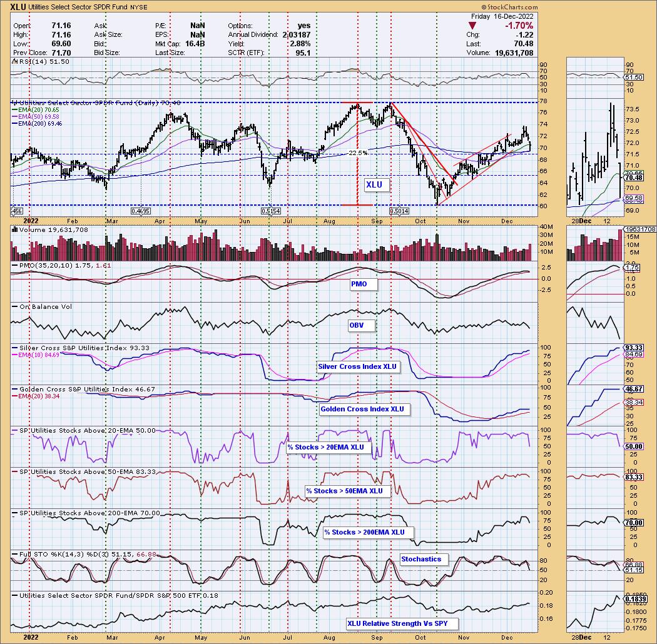Image resolution: width=657 pixels, height=644 pixels.
Task: Click the -22.5% measurement label on price chart
Action: tap(358, 153)
